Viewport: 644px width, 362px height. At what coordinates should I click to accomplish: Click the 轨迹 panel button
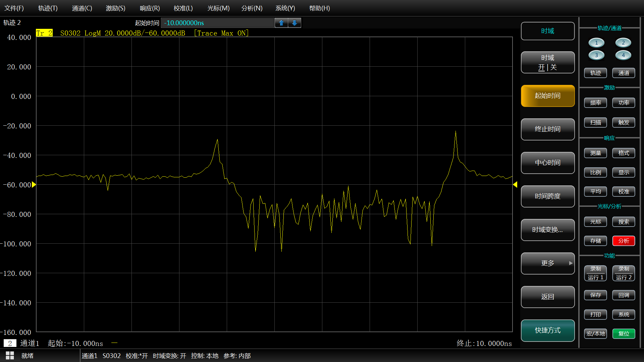coord(595,73)
